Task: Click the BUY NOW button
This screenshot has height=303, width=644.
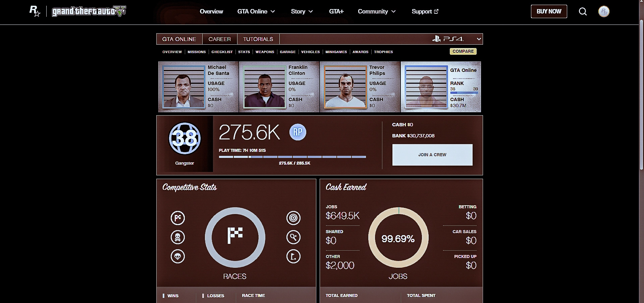Action: tap(549, 11)
